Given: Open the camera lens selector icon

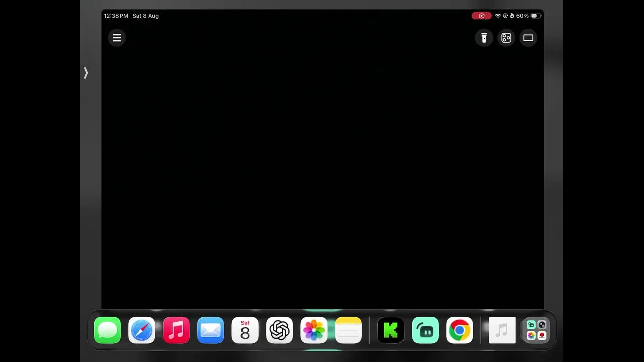Looking at the screenshot, I should (506, 38).
